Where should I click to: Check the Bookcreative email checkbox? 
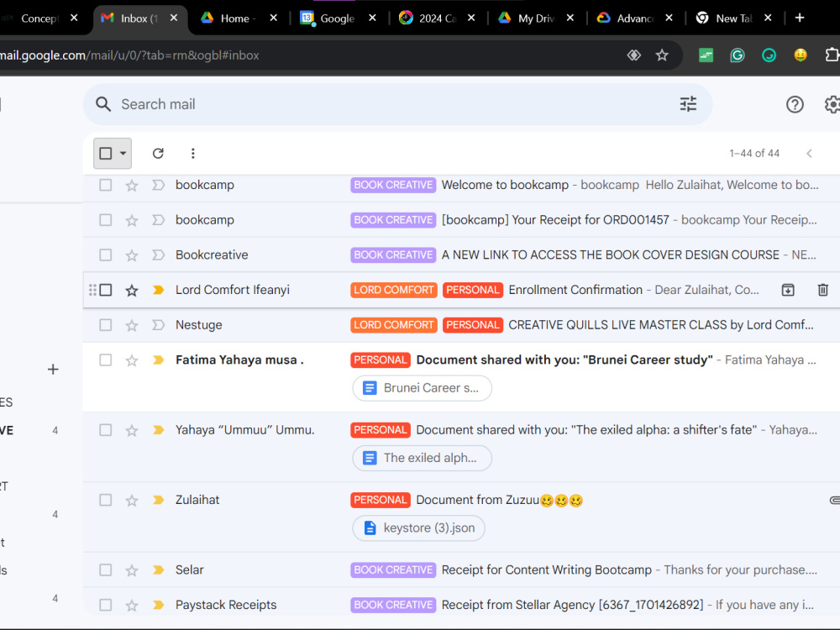pyautogui.click(x=106, y=255)
